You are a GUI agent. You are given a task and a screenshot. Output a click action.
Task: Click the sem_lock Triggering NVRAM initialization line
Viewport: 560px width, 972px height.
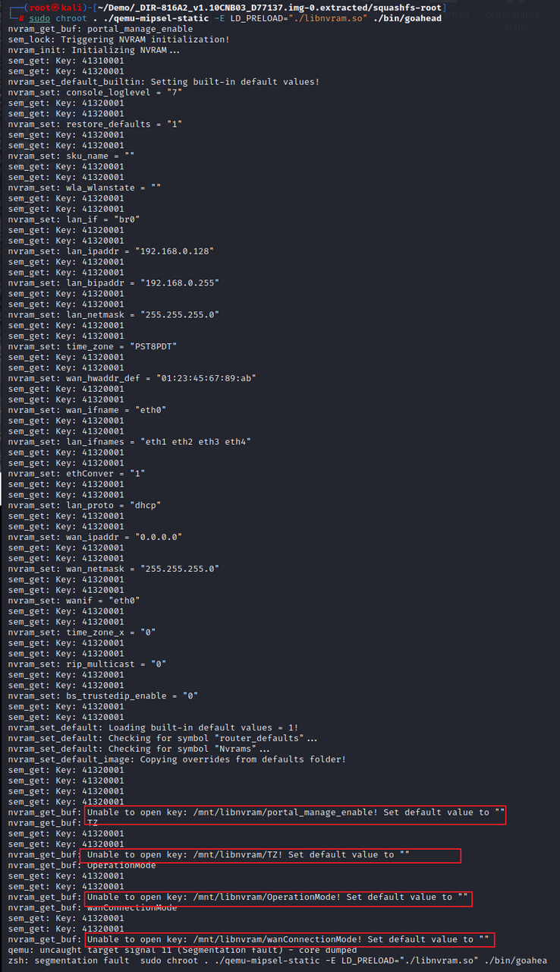[x=118, y=39]
